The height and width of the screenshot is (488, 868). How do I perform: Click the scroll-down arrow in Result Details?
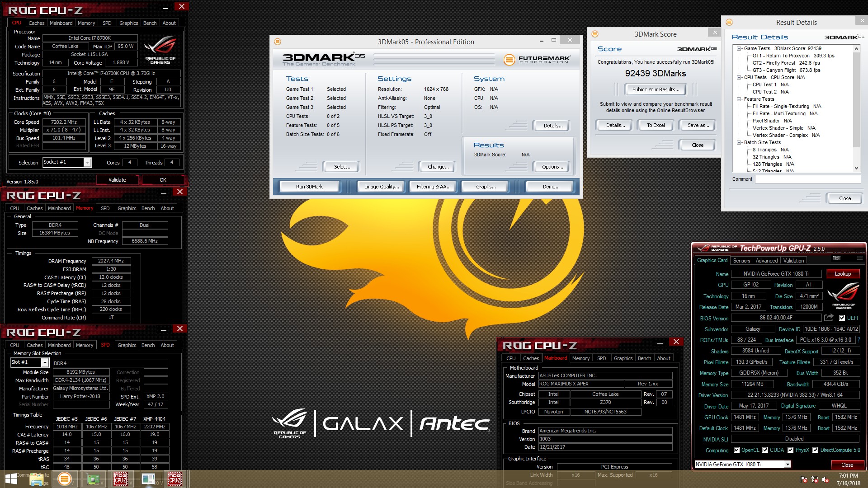856,168
